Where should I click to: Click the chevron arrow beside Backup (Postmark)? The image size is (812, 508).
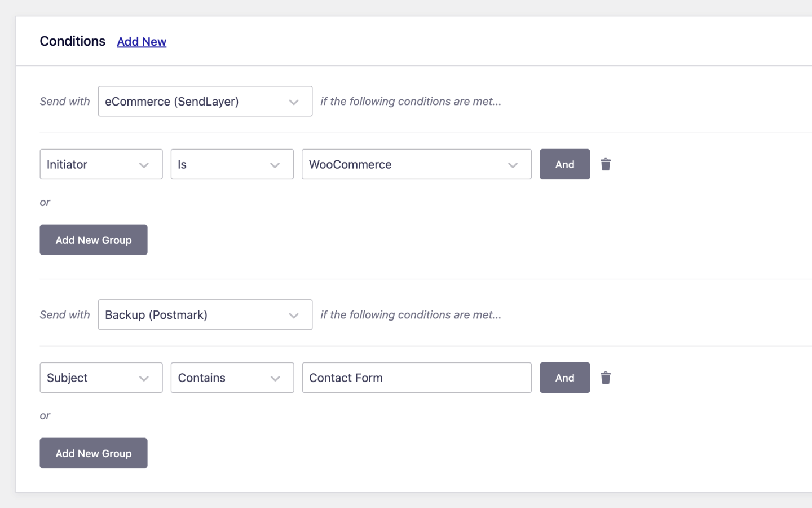(294, 316)
